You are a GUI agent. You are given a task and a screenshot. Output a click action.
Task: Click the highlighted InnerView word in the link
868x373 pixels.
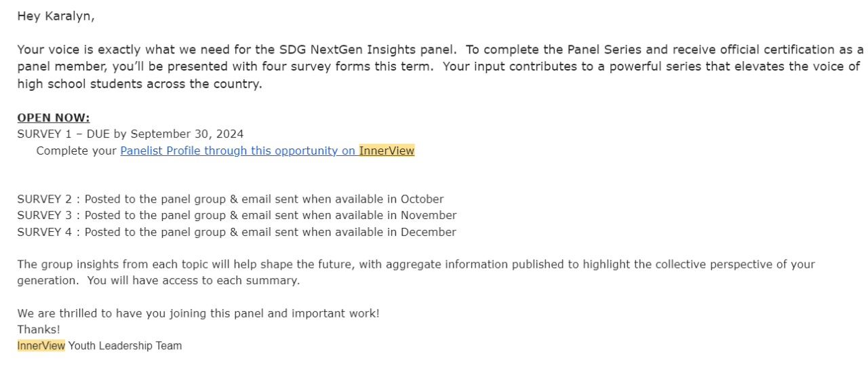(387, 151)
